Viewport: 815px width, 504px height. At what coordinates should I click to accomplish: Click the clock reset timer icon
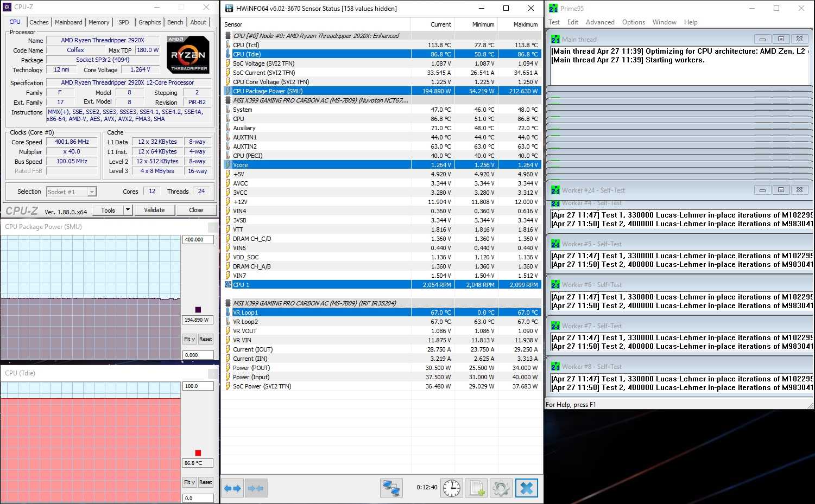click(x=452, y=488)
